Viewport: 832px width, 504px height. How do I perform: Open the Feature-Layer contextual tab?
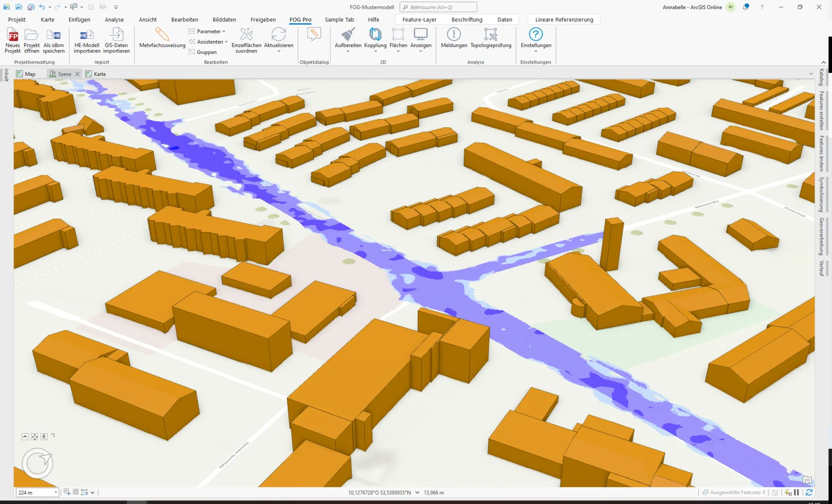pyautogui.click(x=419, y=19)
